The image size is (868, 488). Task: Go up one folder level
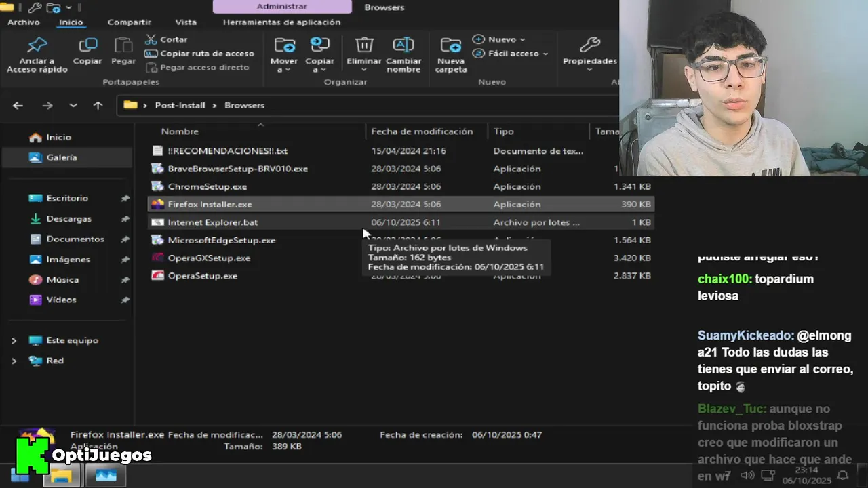[98, 105]
